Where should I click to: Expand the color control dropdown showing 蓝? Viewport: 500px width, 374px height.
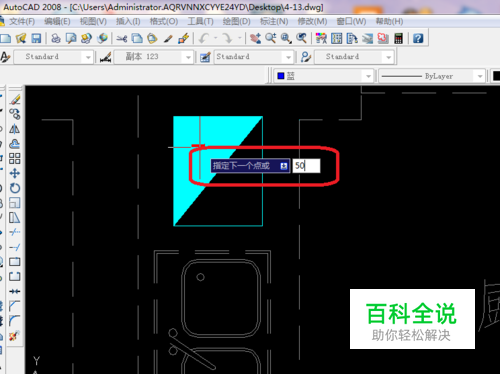368,76
